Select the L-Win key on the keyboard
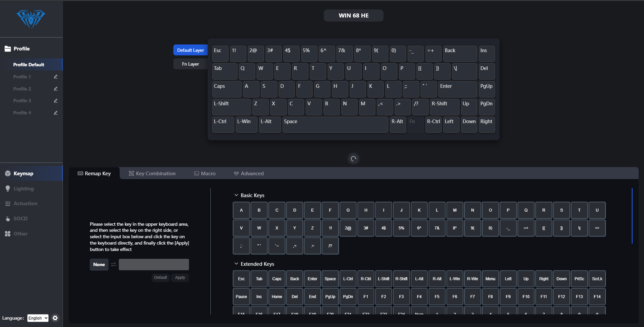This screenshot has height=327, width=644. click(x=246, y=125)
